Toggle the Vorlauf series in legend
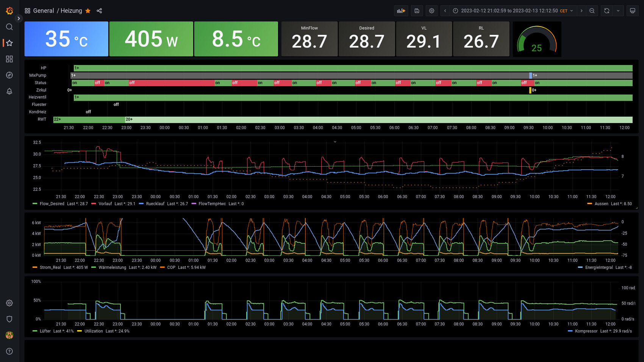The height and width of the screenshot is (362, 644). [x=105, y=204]
